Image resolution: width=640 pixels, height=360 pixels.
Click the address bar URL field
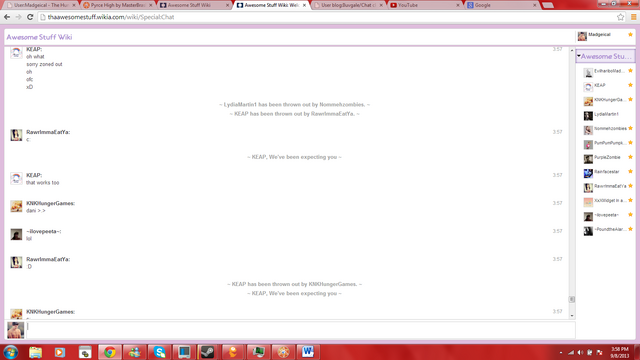coord(327,17)
